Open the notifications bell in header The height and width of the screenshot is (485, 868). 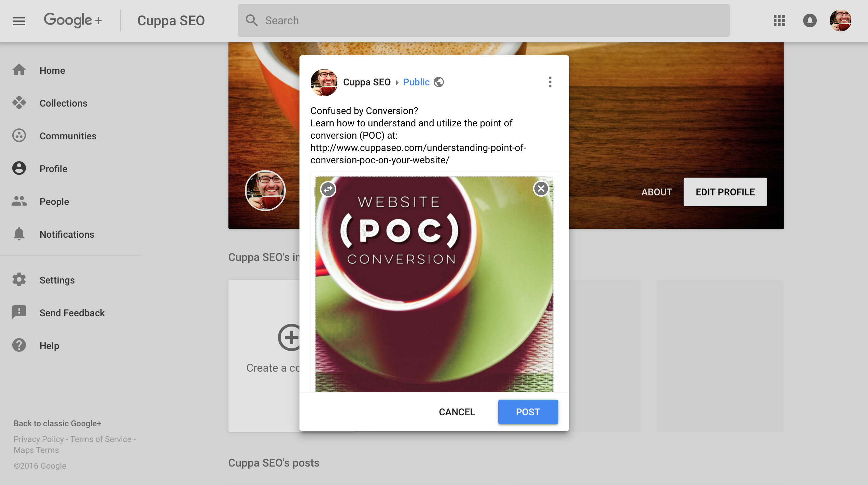(810, 20)
